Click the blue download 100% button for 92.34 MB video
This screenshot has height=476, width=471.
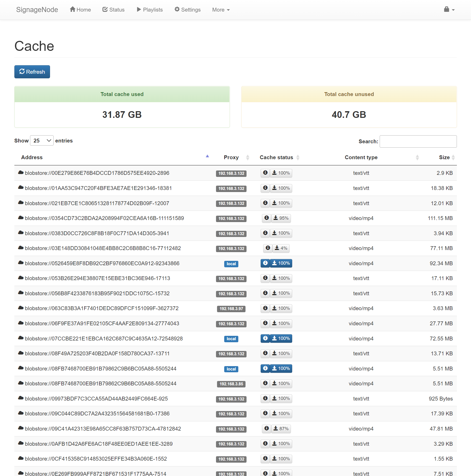point(281,263)
